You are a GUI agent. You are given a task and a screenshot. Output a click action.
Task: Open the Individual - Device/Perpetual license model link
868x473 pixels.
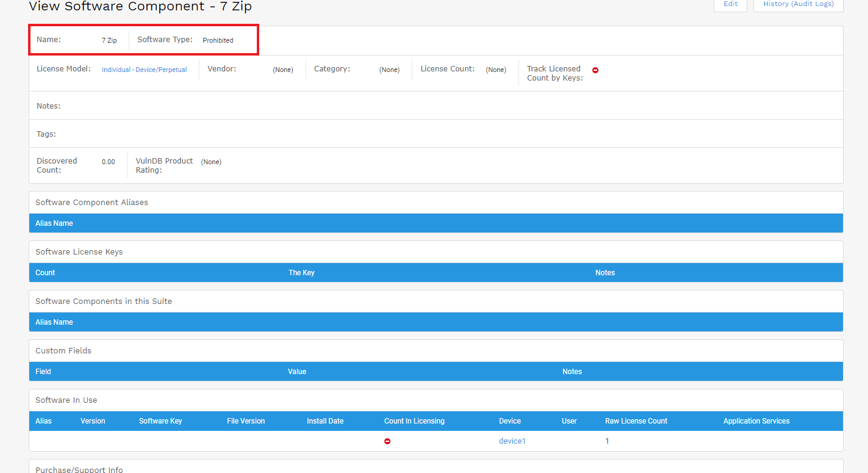[144, 70]
